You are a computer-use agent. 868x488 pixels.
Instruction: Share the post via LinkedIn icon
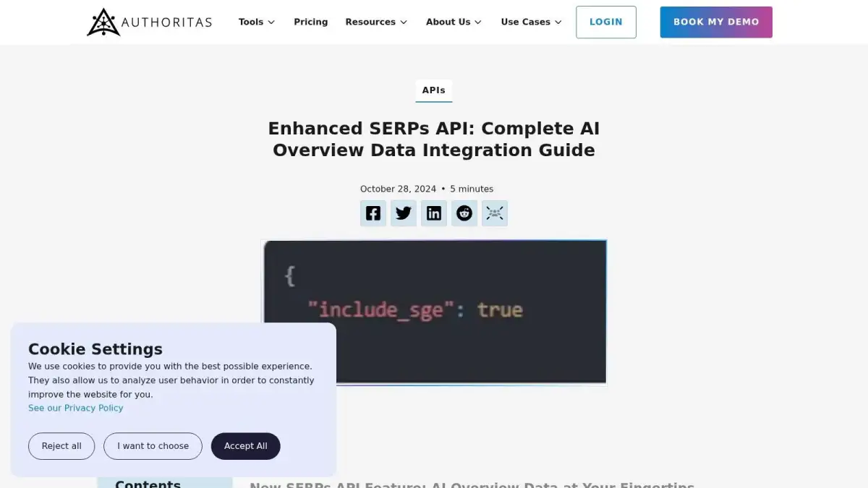(x=434, y=213)
